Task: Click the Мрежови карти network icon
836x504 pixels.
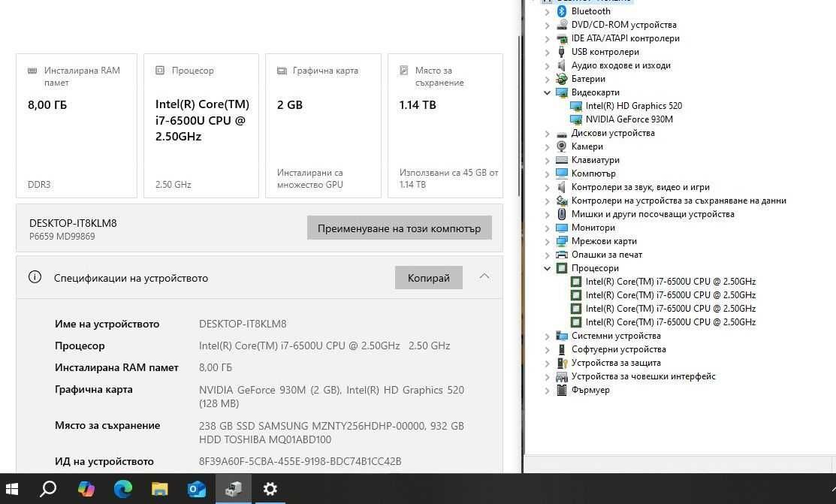Action: point(561,241)
